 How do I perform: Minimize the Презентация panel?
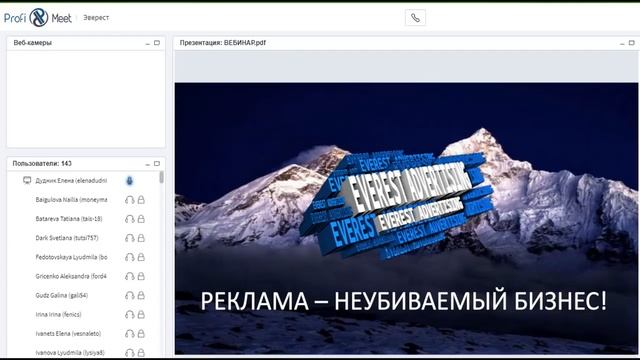click(622, 43)
